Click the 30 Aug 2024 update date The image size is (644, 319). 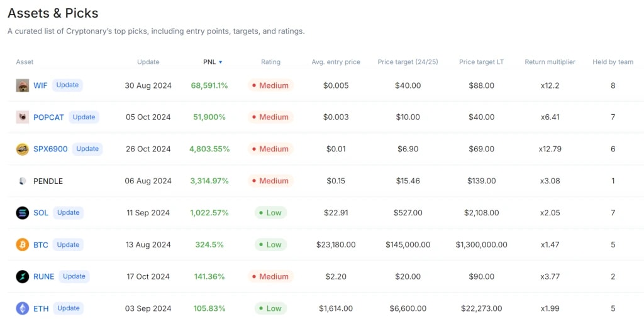pyautogui.click(x=148, y=85)
